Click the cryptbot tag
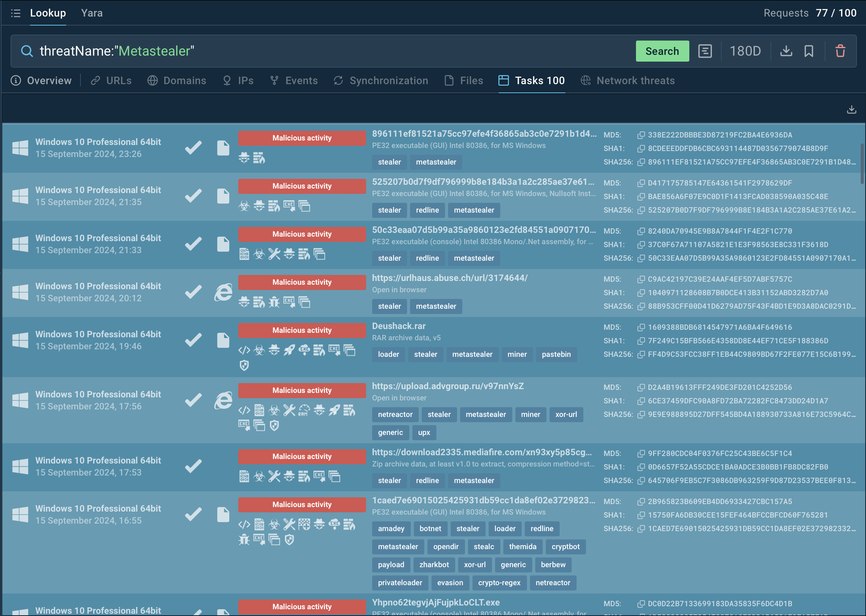866x616 pixels. (x=565, y=547)
